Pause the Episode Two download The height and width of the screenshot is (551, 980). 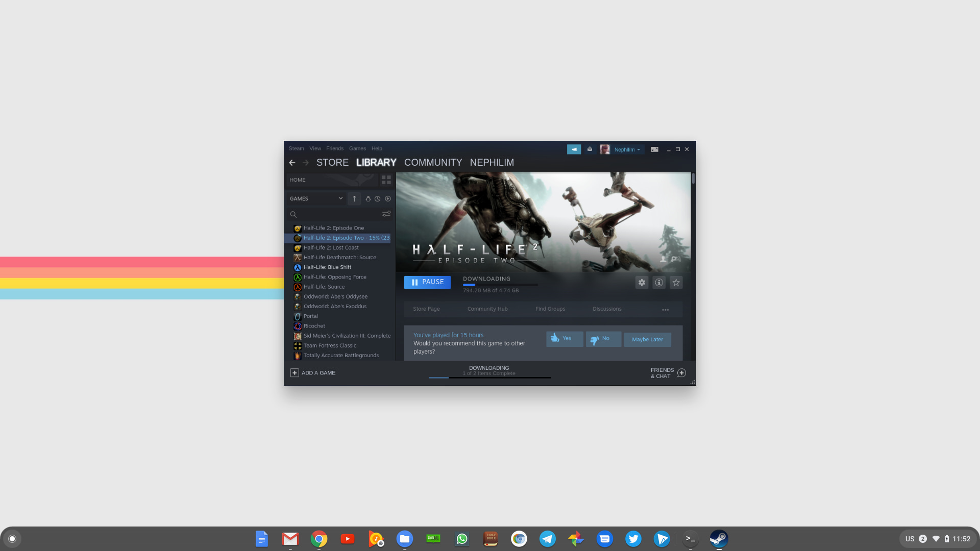(x=427, y=282)
